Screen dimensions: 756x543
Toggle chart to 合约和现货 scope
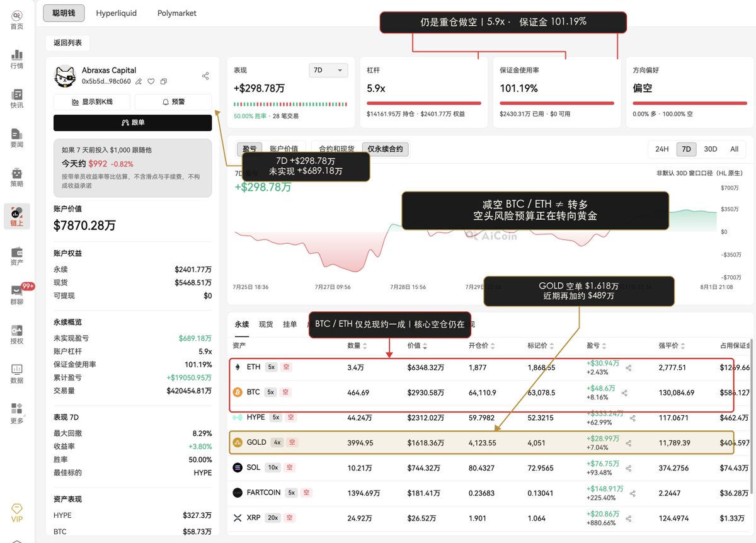click(x=336, y=149)
